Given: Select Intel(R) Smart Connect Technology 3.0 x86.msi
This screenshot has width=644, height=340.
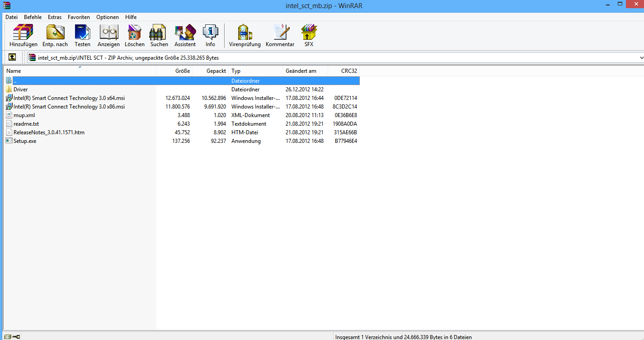Looking at the screenshot, I should (x=69, y=106).
